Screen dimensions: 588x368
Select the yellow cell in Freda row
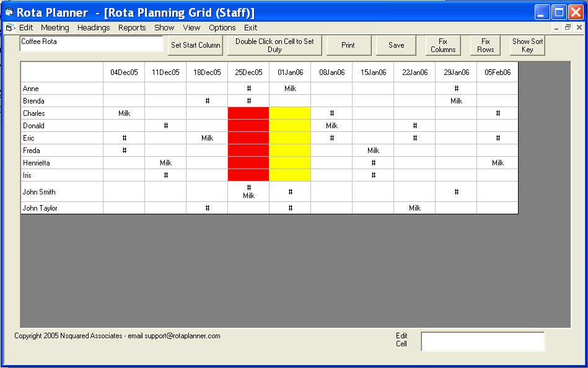pos(290,151)
